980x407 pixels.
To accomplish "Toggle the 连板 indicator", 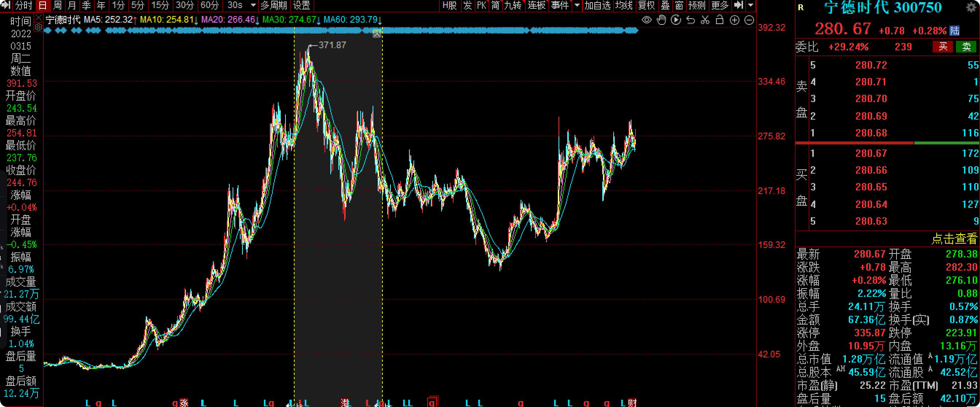I will click(x=537, y=5).
